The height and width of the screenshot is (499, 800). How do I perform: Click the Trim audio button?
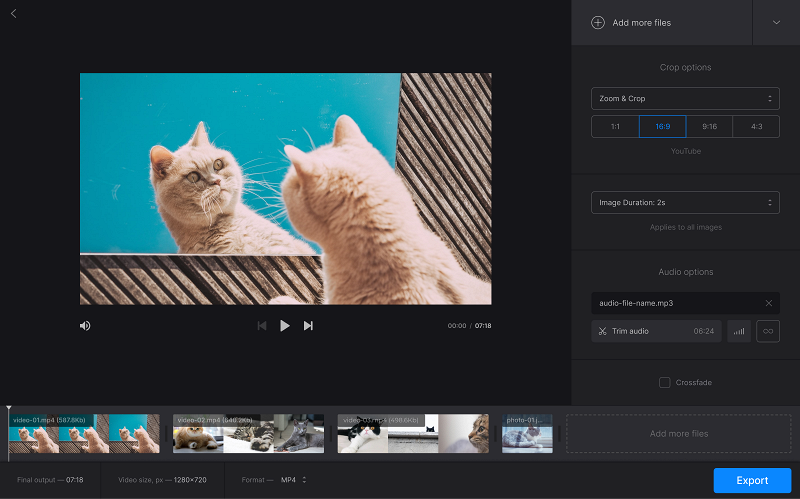pyautogui.click(x=656, y=331)
